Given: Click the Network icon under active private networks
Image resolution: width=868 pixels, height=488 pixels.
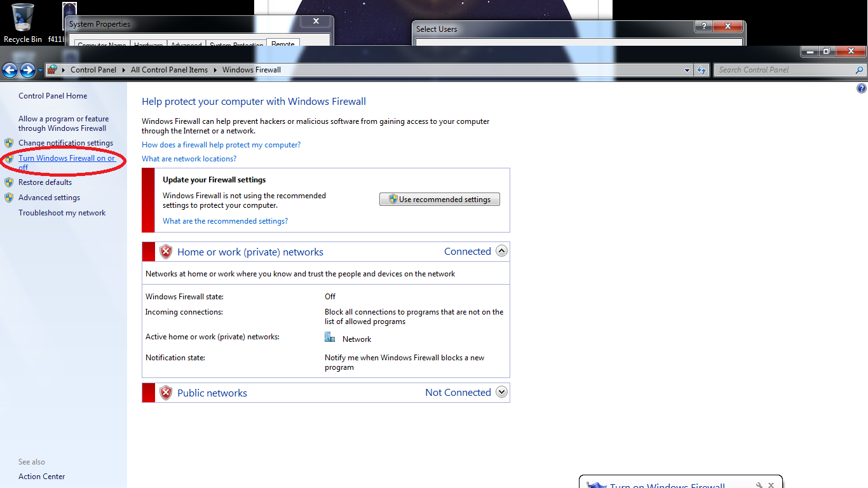Looking at the screenshot, I should 330,337.
